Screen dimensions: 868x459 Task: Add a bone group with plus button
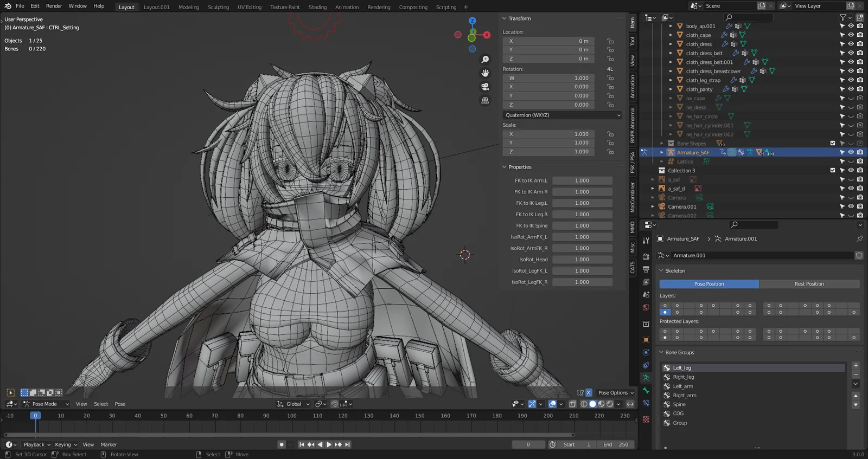[856, 365]
